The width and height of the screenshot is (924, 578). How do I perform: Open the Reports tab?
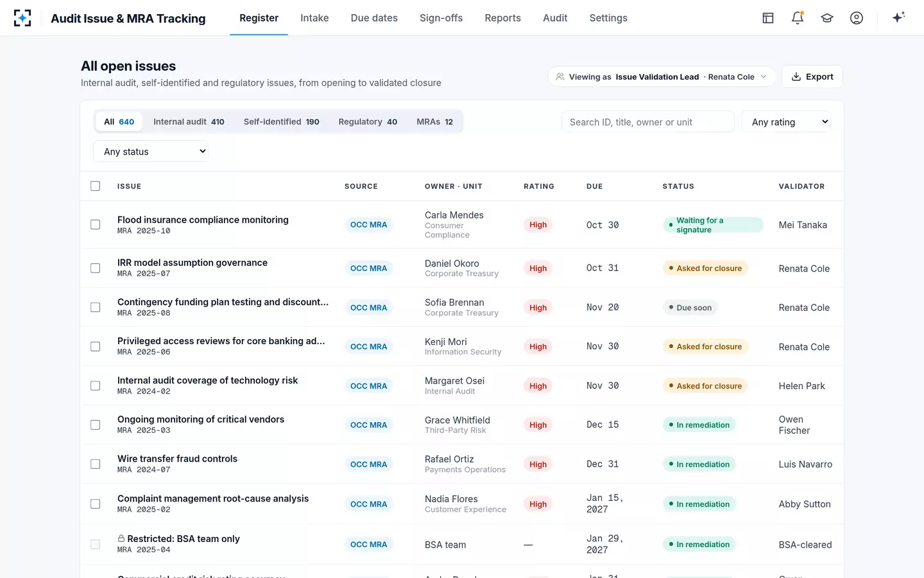[x=502, y=18]
